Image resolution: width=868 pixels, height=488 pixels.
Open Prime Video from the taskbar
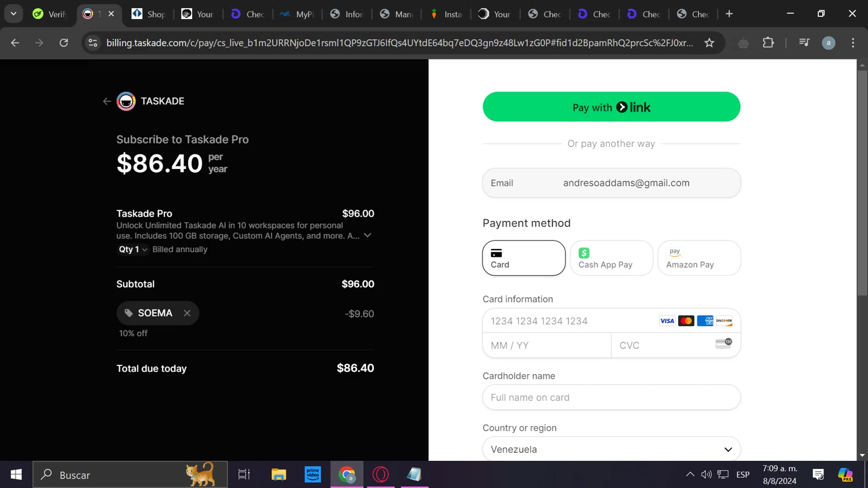pos(313,475)
